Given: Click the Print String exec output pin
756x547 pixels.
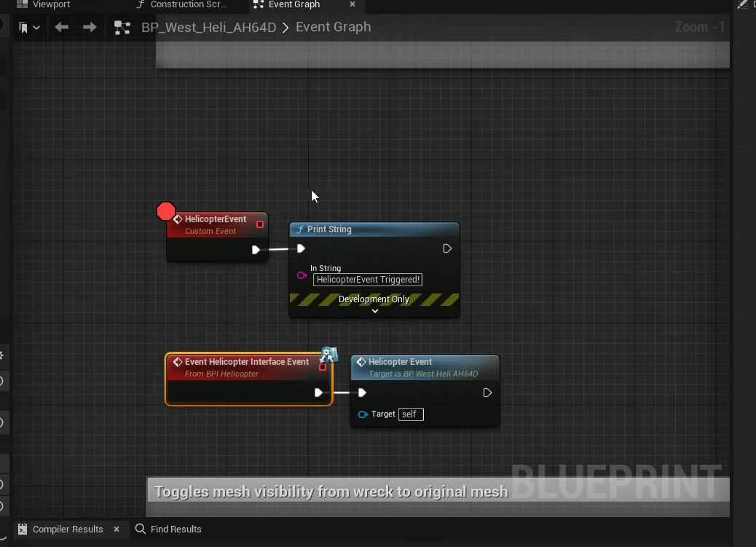Looking at the screenshot, I should coord(447,249).
